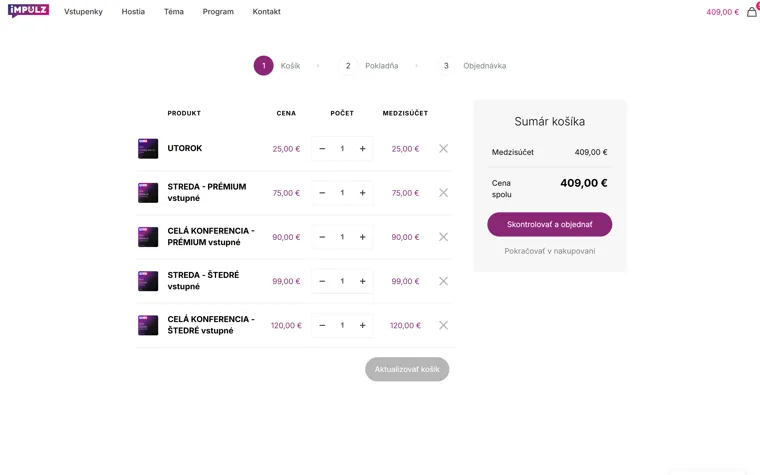The width and height of the screenshot is (760, 475).
Task: Increase quantity of CELÁ KONFERENCIA - ŠTEDRÉ
Action: point(363,325)
